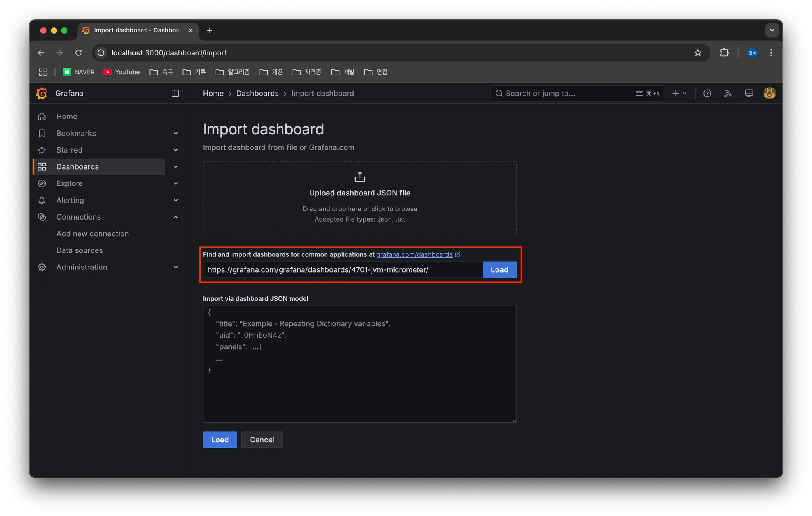Viewport: 812px width, 516px height.
Task: Toggle the sidebar dock menu icon
Action: pos(175,93)
